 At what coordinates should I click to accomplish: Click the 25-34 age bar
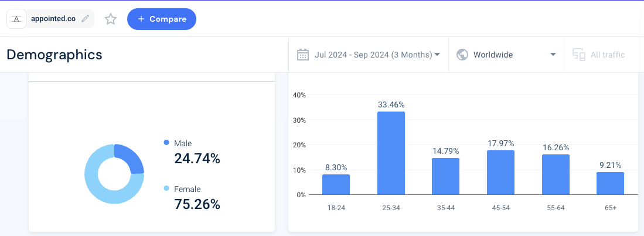391,153
